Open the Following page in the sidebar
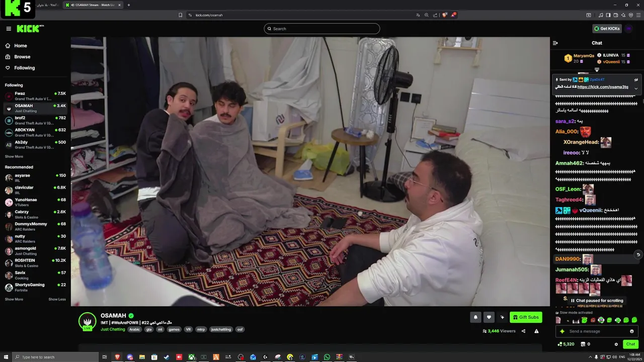 20,68
